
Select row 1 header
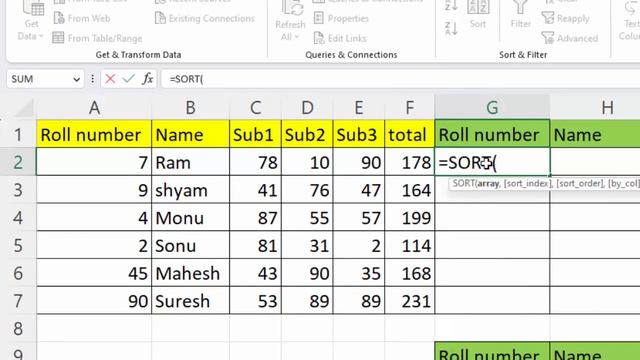[18, 135]
